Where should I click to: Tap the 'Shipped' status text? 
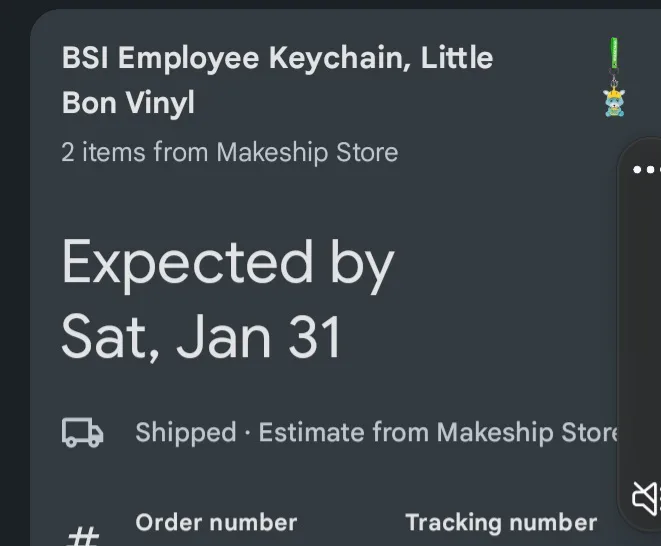click(x=185, y=432)
